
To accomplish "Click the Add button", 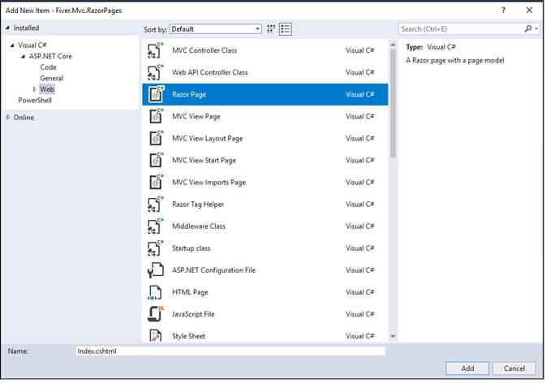I will pyautogui.click(x=467, y=368).
